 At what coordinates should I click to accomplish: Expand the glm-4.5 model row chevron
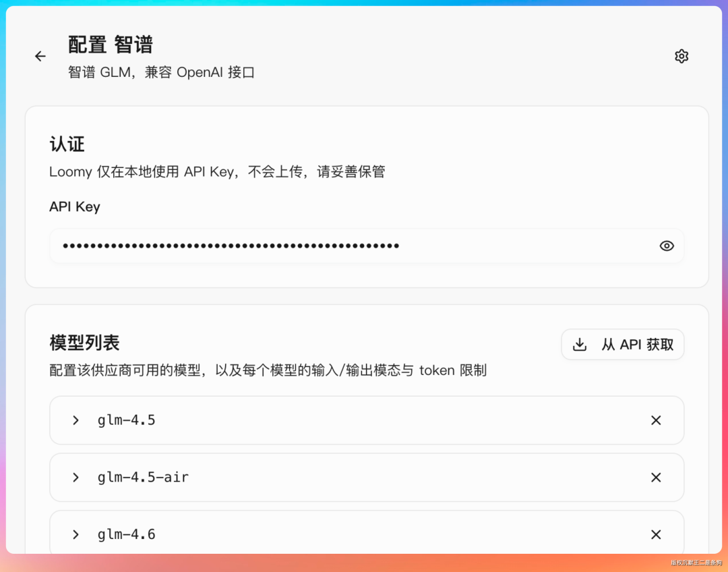[x=75, y=420]
